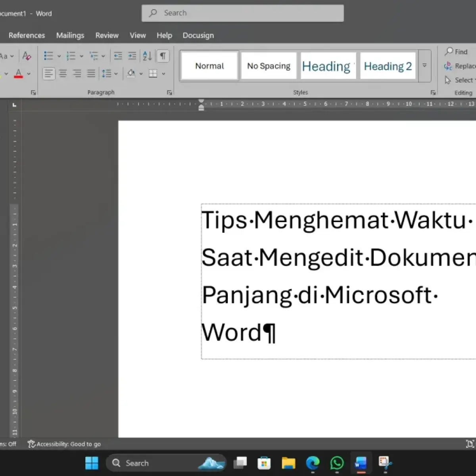The image size is (476, 476).
Task: Expand the Shading color dropdown arrow
Action: (x=141, y=74)
